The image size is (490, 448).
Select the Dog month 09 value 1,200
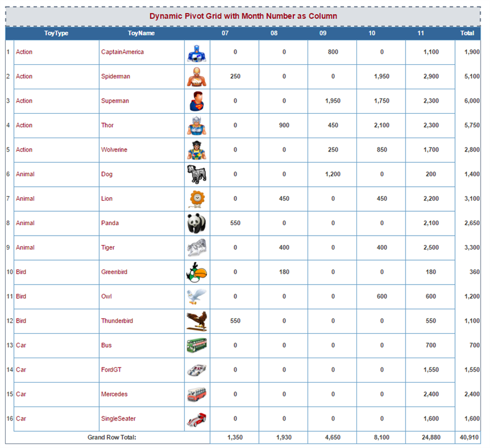coord(333,174)
